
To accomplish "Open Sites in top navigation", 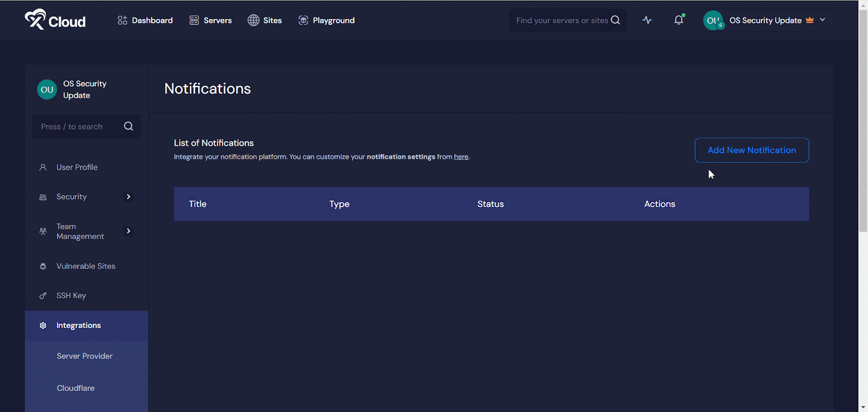I will click(x=265, y=20).
